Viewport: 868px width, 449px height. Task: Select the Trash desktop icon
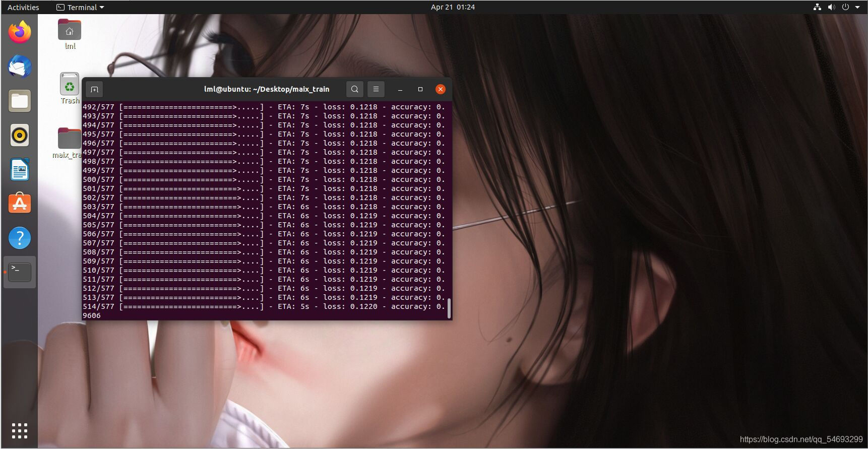pos(70,85)
